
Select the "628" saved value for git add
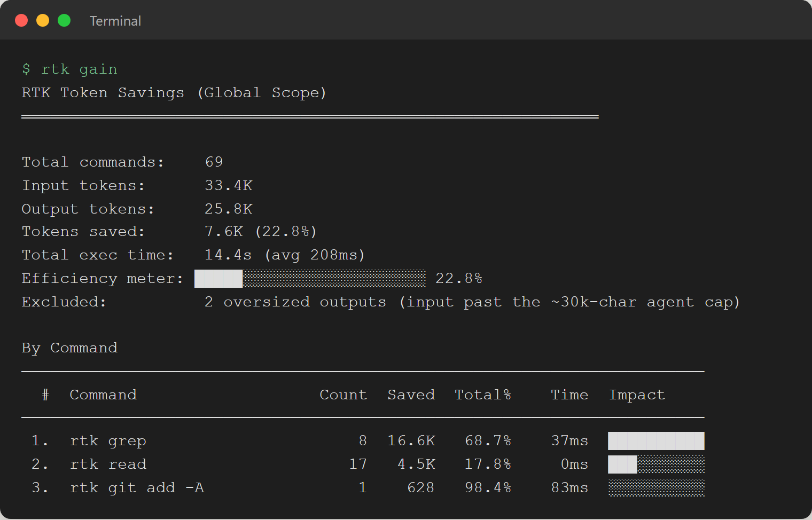tap(421, 487)
